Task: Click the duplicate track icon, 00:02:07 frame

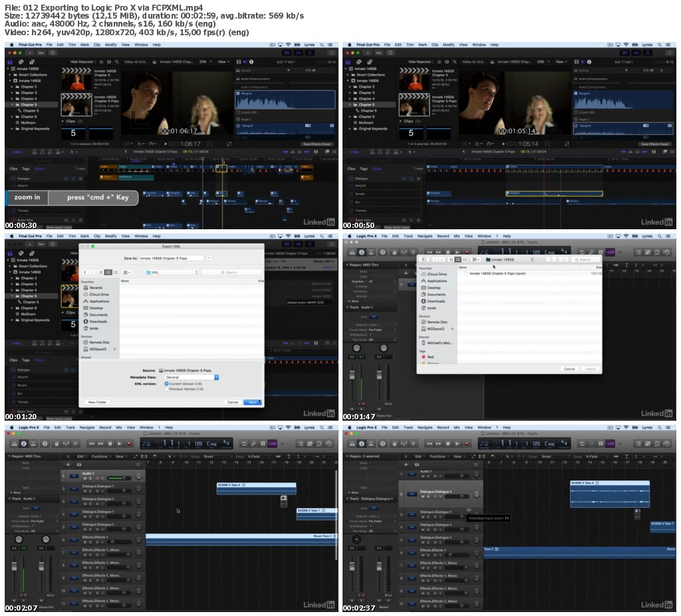Action: pyautogui.click(x=78, y=464)
